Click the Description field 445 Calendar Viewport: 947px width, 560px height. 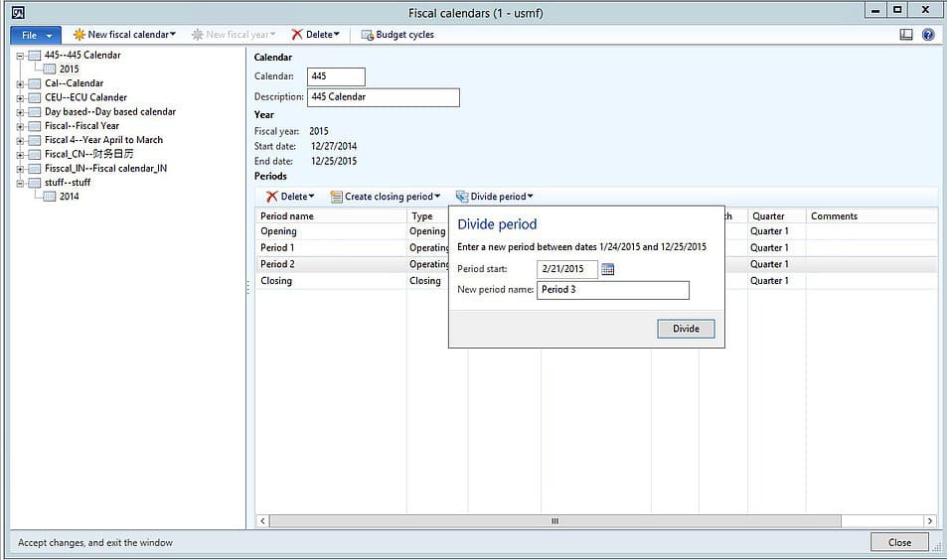(x=383, y=97)
